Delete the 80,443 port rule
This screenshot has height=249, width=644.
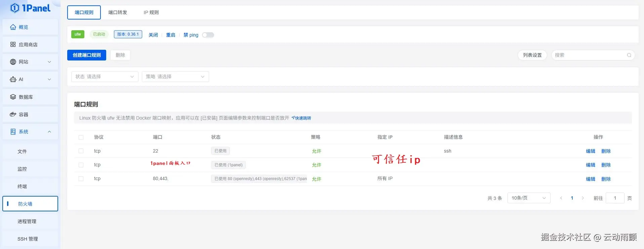point(606,179)
